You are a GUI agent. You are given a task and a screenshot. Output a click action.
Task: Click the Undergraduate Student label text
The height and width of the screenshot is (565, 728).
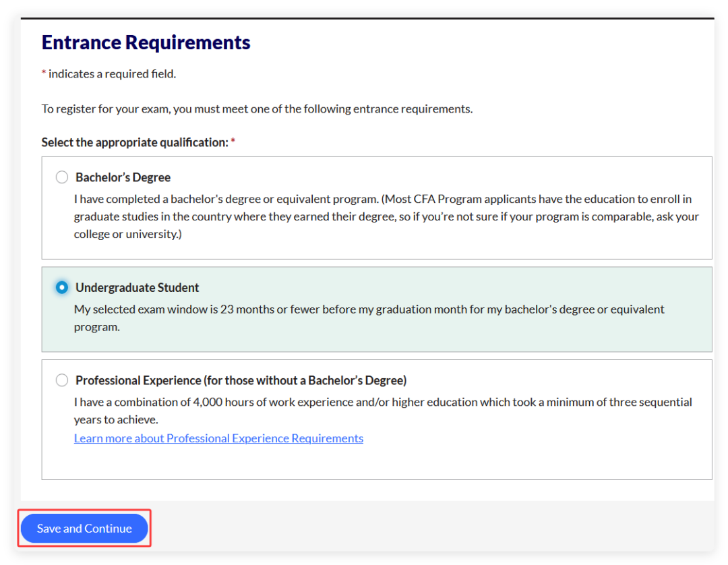point(137,287)
